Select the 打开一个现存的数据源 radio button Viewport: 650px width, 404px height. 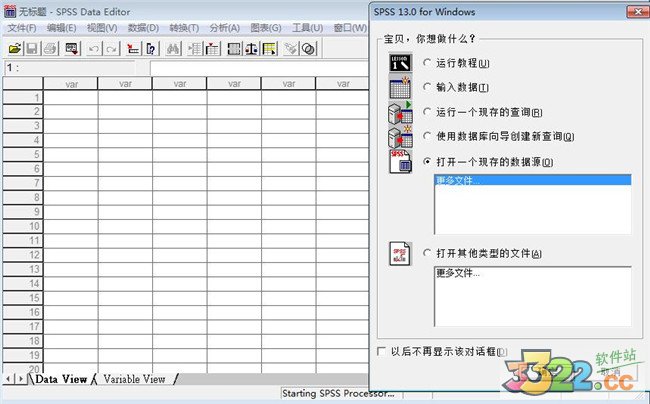(x=427, y=162)
